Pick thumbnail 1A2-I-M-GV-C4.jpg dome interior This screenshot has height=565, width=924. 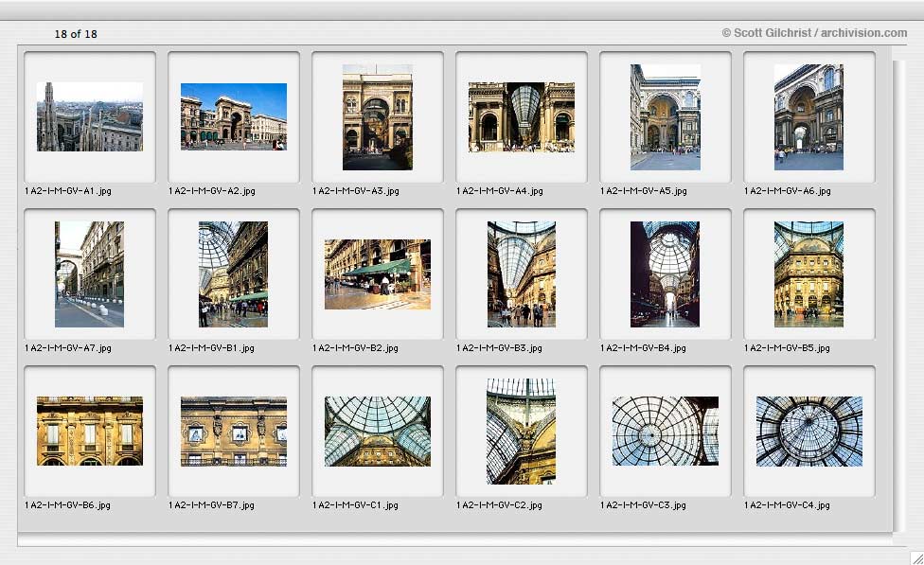click(x=809, y=432)
